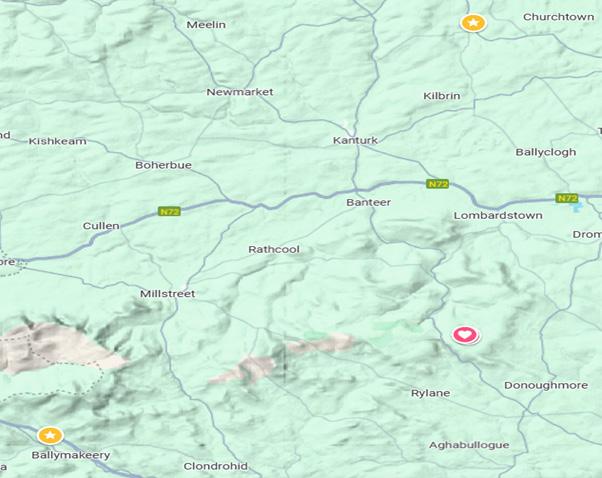Image resolution: width=602 pixels, height=478 pixels.
Task: Click the Banteer place label
Action: tap(369, 202)
